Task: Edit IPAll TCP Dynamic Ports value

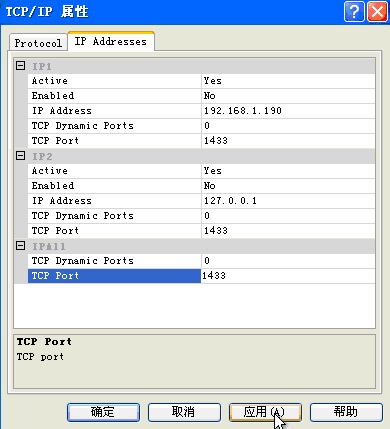Action: [x=288, y=261]
